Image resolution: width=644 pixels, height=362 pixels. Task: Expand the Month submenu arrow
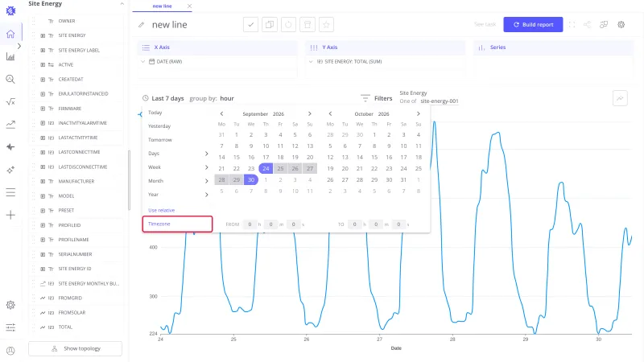(207, 181)
